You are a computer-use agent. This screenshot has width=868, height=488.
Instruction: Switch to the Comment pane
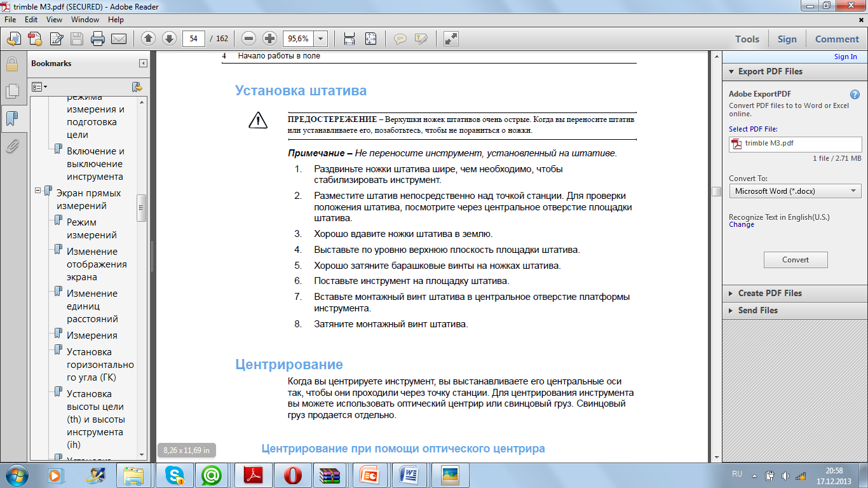[x=837, y=39]
